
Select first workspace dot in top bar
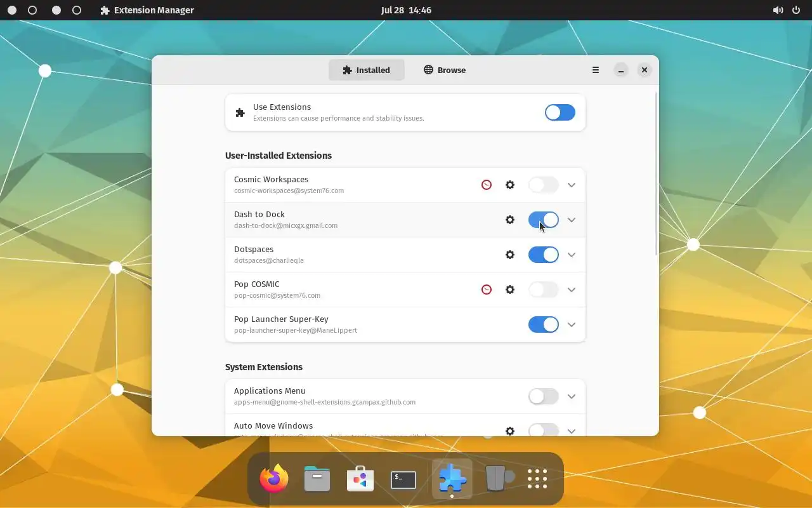click(x=12, y=10)
